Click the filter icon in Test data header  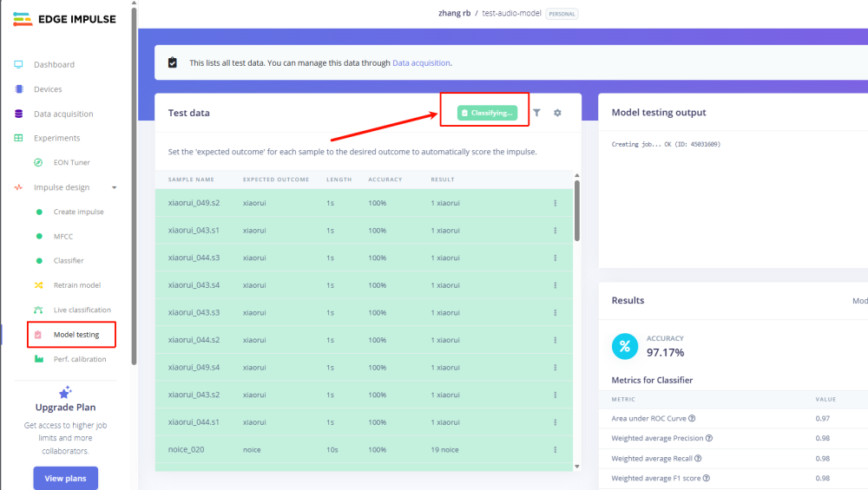536,113
